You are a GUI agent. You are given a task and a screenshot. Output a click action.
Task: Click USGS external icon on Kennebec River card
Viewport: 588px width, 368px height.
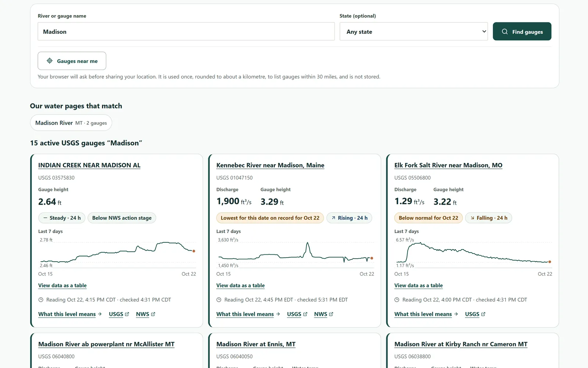[x=305, y=314]
